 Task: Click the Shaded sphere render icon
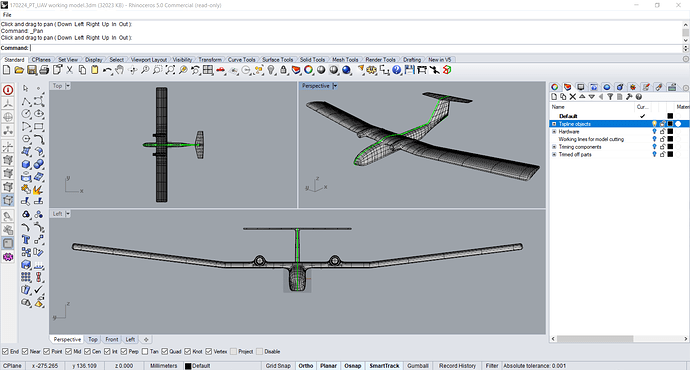pos(321,70)
